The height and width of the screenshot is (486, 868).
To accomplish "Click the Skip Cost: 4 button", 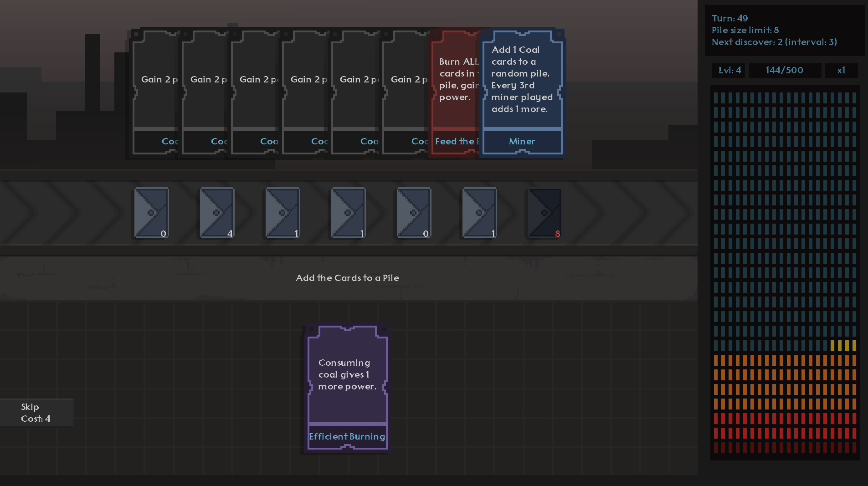I will (36, 413).
